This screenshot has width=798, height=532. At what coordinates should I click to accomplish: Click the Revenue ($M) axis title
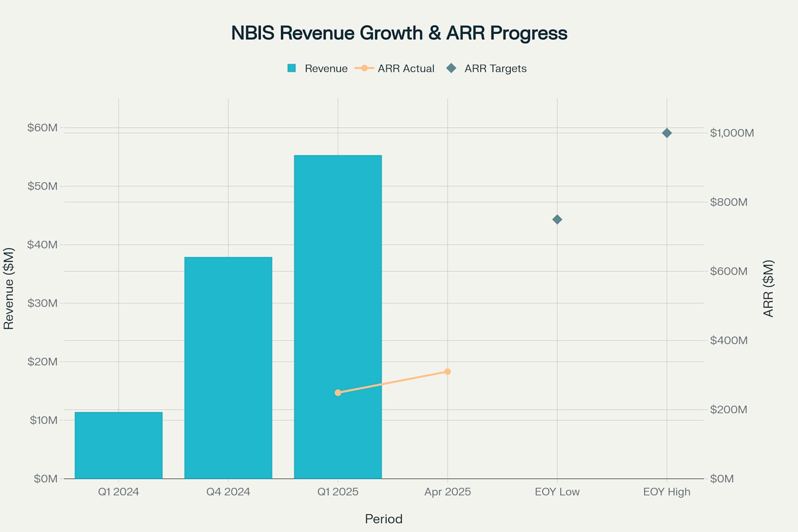point(8,288)
